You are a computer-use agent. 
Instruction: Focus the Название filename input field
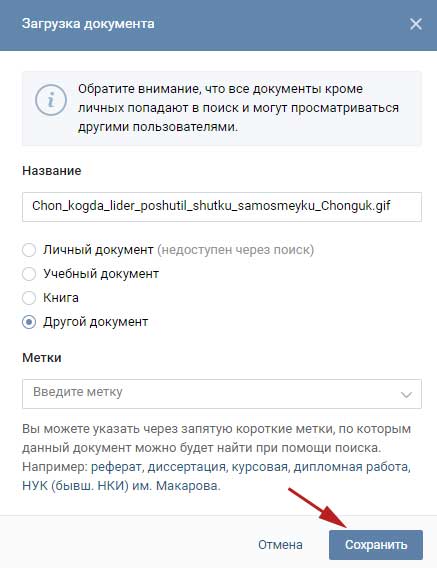222,206
